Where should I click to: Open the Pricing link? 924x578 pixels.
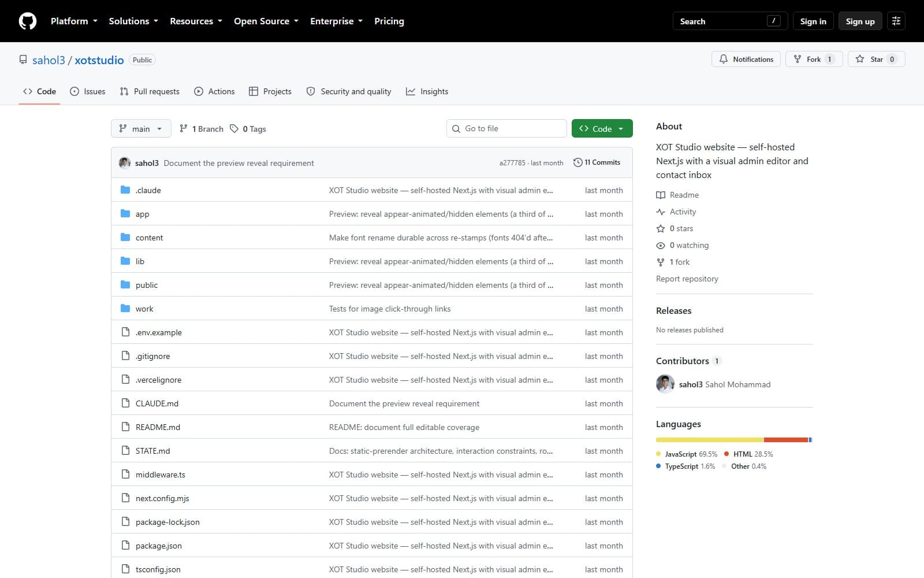click(x=389, y=21)
